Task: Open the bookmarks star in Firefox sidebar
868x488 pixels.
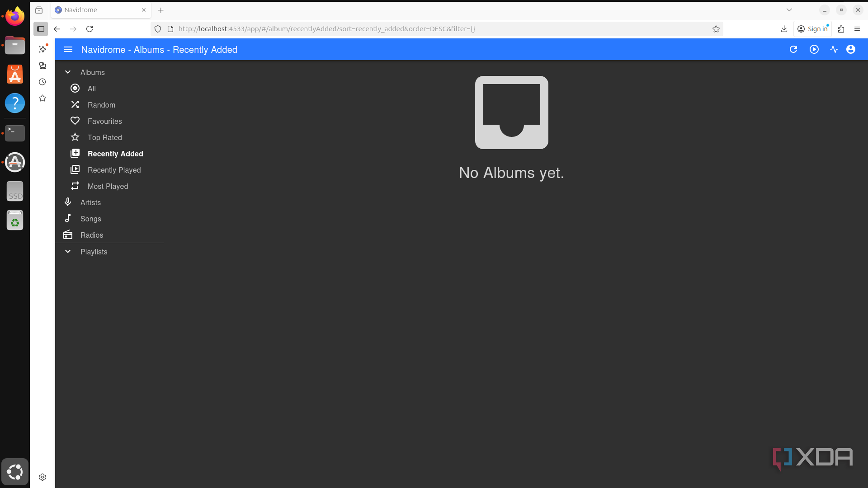Action: point(42,98)
